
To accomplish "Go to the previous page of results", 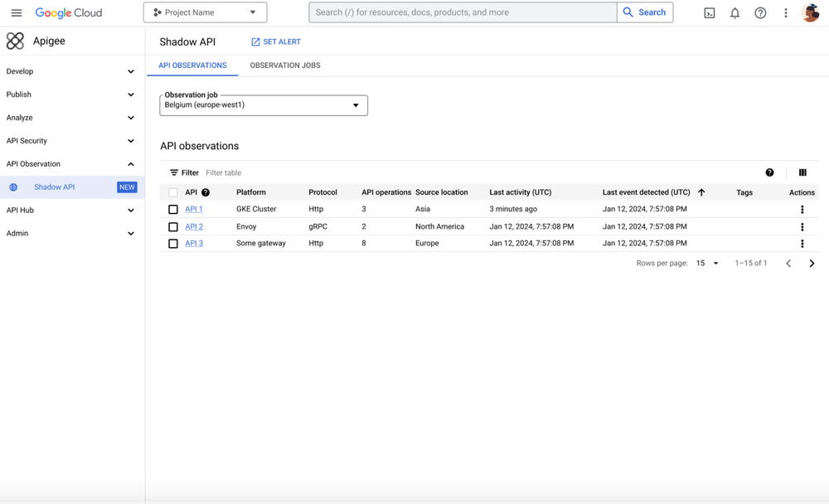I will [788, 264].
